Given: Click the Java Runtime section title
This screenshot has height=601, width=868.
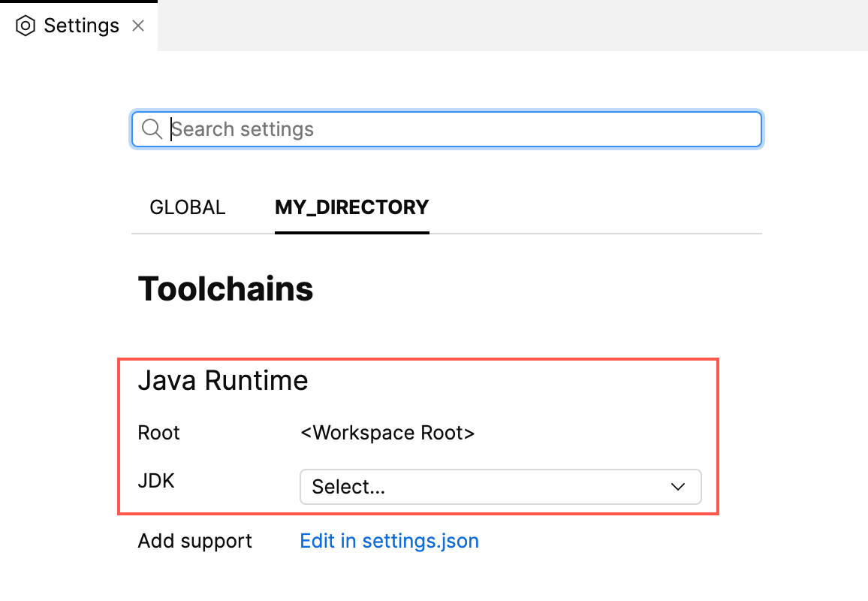Looking at the screenshot, I should point(222,380).
